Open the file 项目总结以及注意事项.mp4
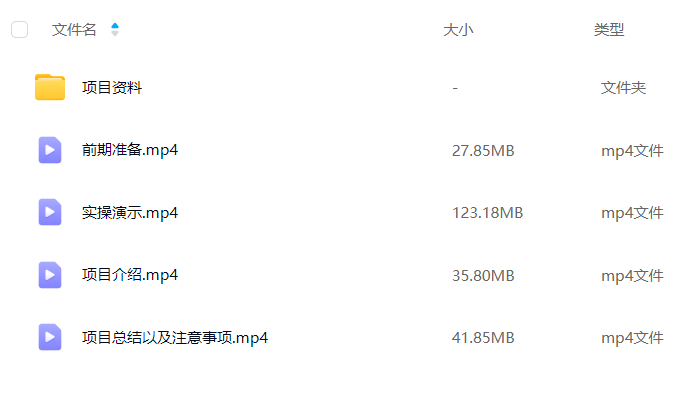 pyautogui.click(x=175, y=338)
